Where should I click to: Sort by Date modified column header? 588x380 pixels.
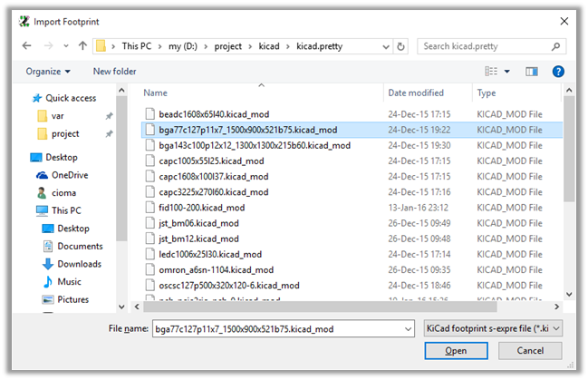[x=415, y=93]
